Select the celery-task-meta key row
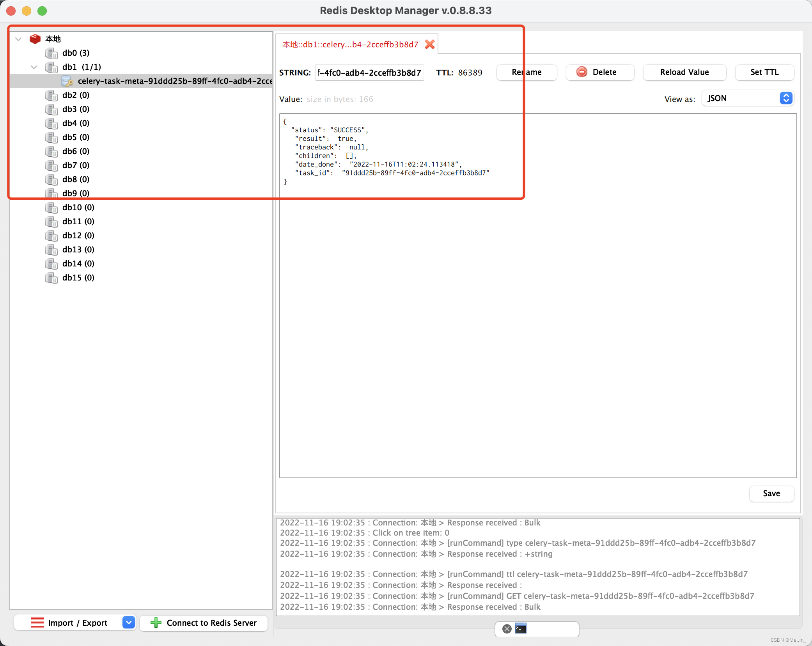812x646 pixels. click(141, 81)
